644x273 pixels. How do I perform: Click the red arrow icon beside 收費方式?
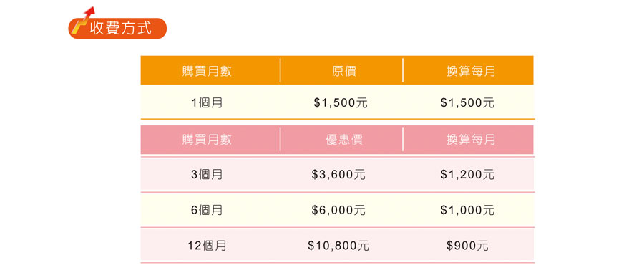pos(82,20)
